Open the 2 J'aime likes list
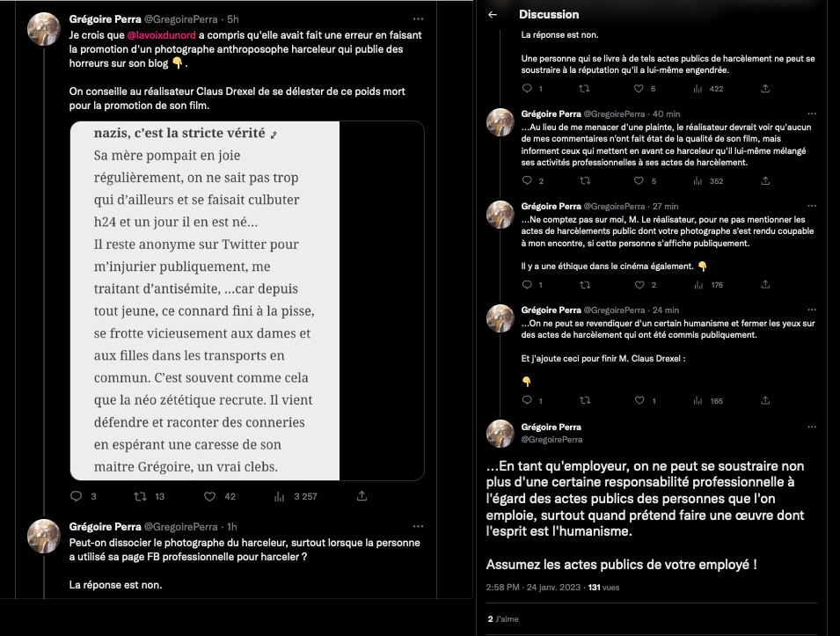840x636 pixels. (x=503, y=619)
